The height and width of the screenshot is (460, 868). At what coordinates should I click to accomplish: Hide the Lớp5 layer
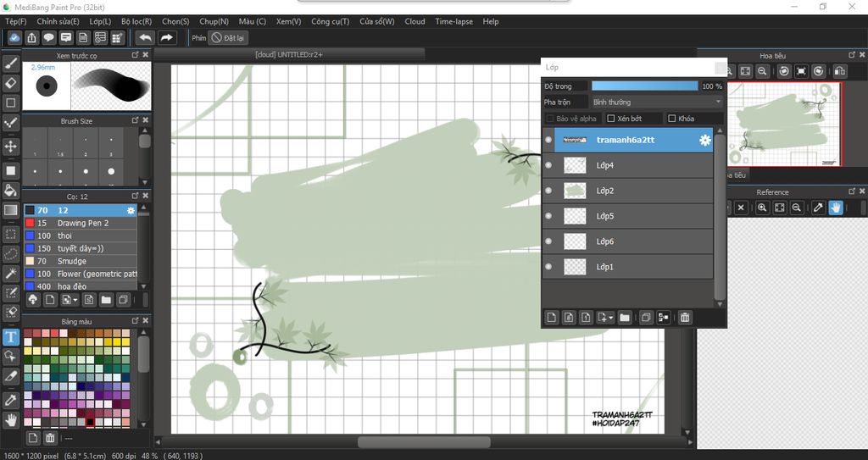coord(548,216)
